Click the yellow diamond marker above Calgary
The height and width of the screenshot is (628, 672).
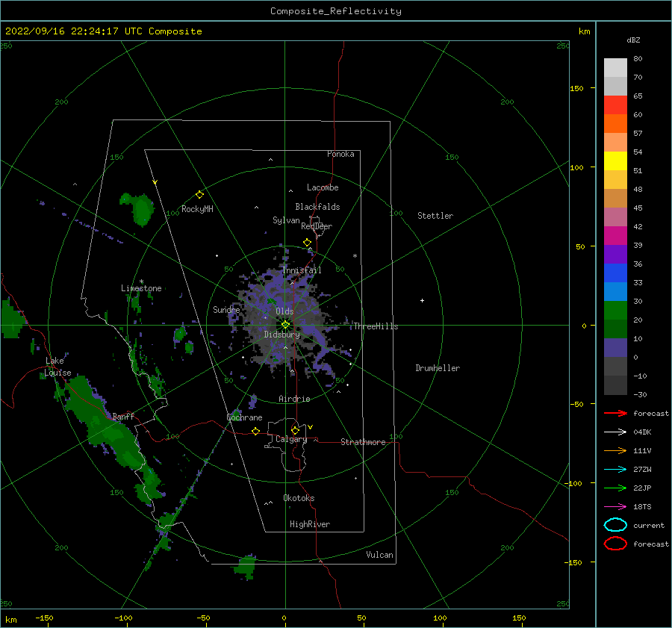coord(295,430)
